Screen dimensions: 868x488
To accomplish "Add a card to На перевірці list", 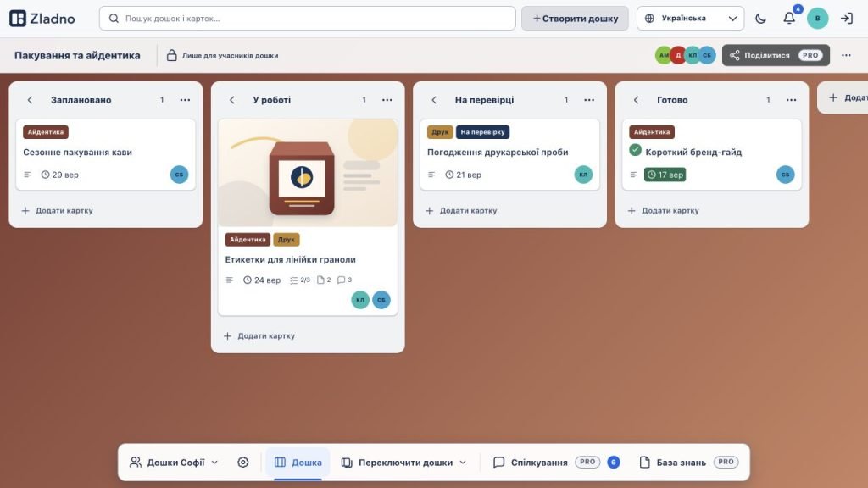I will point(461,211).
